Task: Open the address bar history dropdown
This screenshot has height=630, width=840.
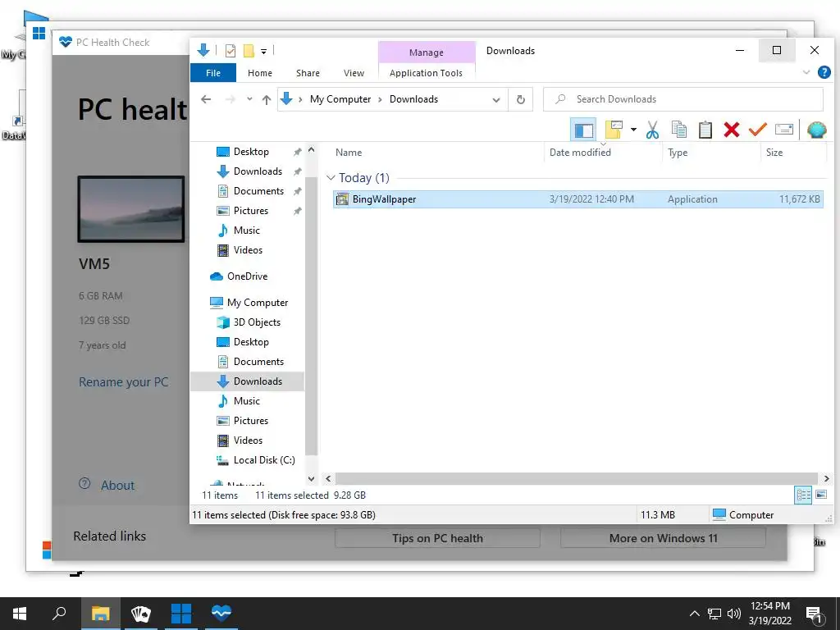Action: click(496, 99)
